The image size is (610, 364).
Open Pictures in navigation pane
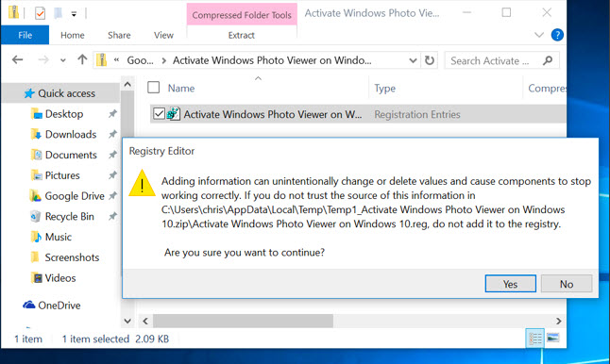pyautogui.click(x=62, y=175)
